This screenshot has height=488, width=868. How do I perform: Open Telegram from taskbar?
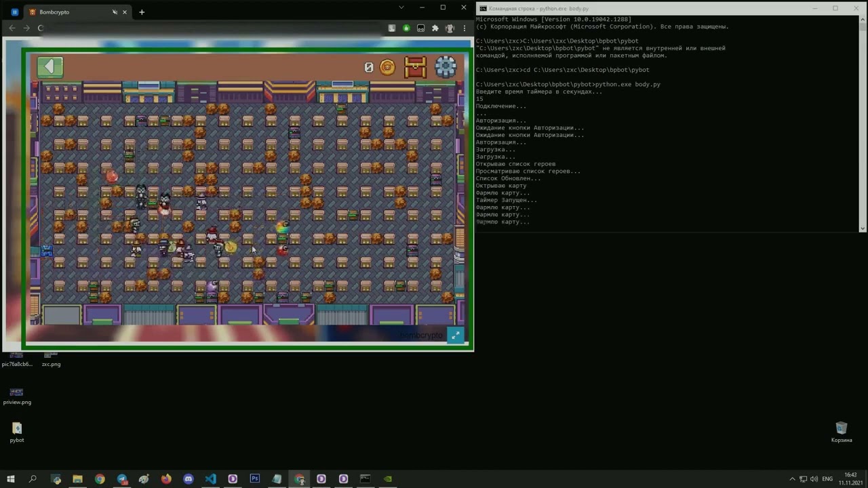(122, 479)
